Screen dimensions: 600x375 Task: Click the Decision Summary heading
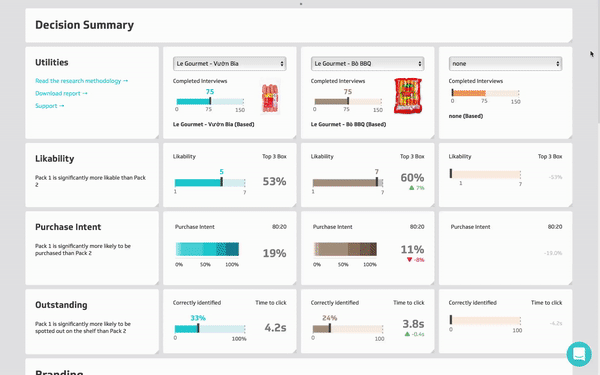pyautogui.click(x=85, y=25)
